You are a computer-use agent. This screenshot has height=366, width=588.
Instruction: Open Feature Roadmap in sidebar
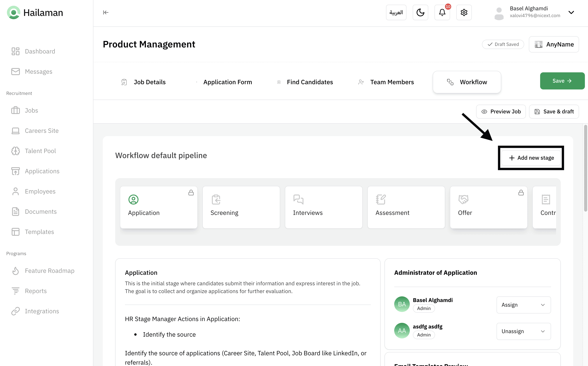click(x=49, y=271)
